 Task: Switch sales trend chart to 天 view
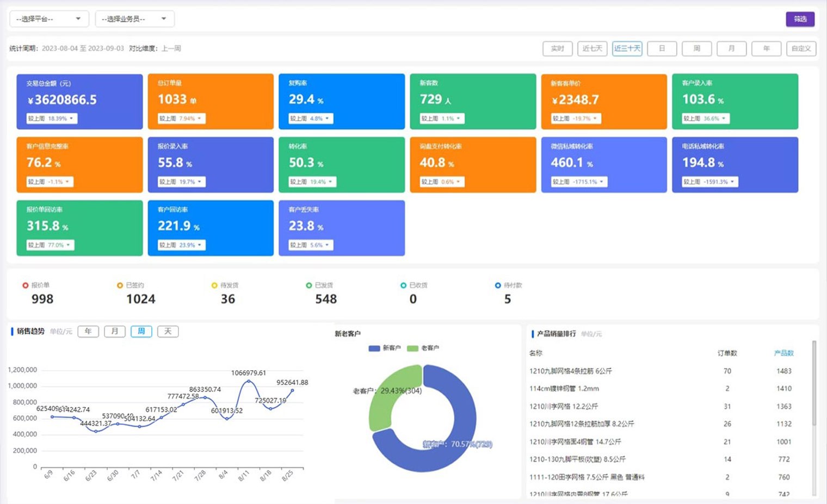(x=168, y=331)
